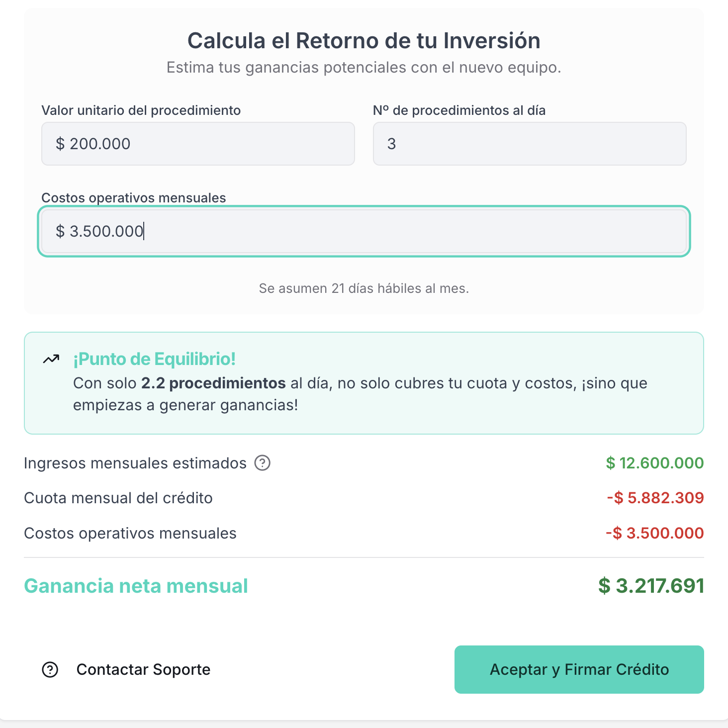This screenshot has height=728, width=728.
Task: Click the 21 días hábiles note
Action: pos(364,288)
